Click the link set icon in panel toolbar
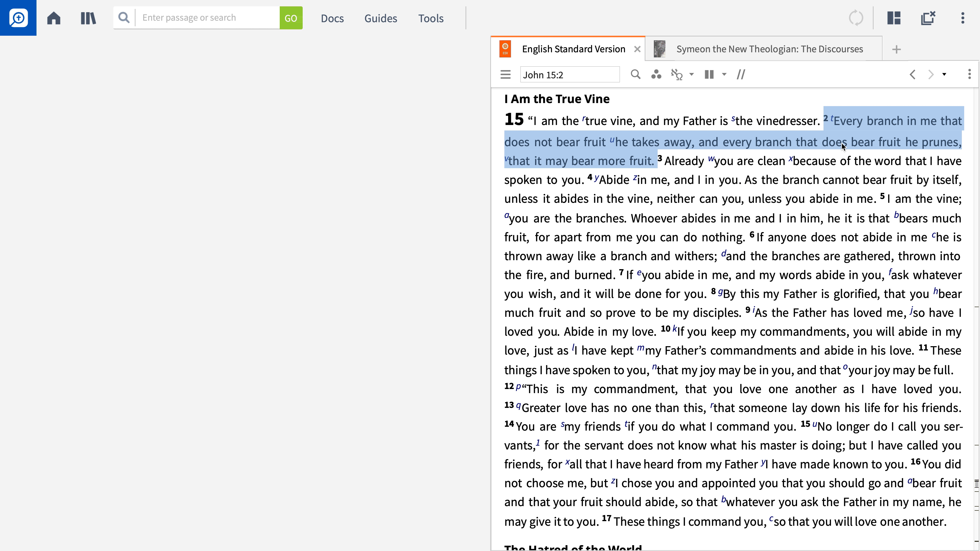This screenshot has height=551, width=980. 677,74
